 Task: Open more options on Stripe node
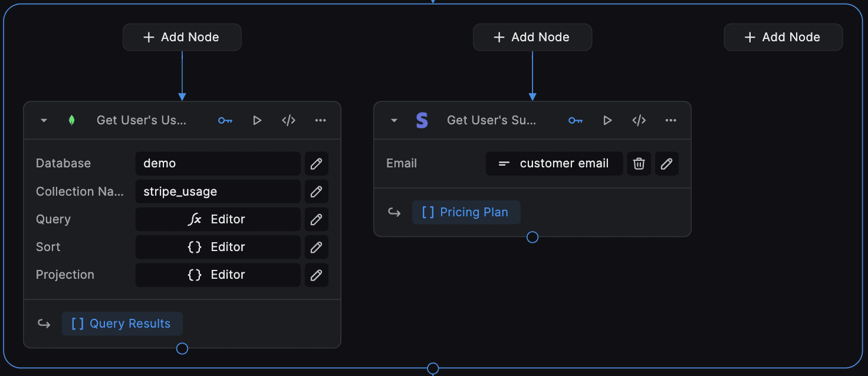coord(670,120)
